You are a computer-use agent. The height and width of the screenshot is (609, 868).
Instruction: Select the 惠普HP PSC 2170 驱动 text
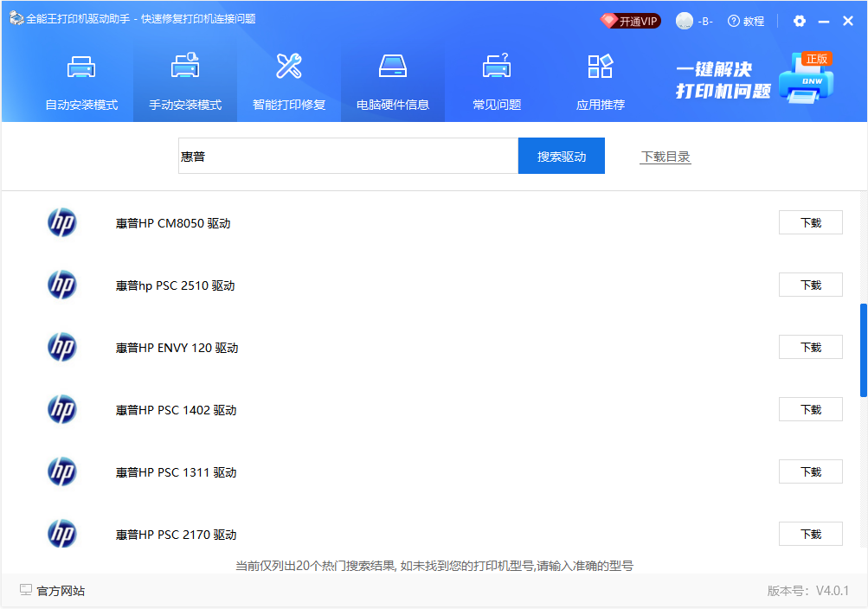click(x=176, y=535)
